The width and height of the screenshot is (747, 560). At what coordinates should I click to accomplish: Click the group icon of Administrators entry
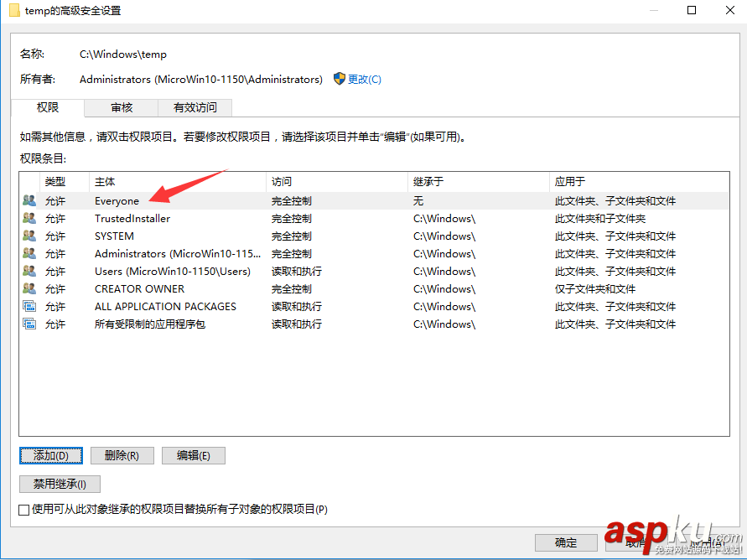click(x=29, y=253)
